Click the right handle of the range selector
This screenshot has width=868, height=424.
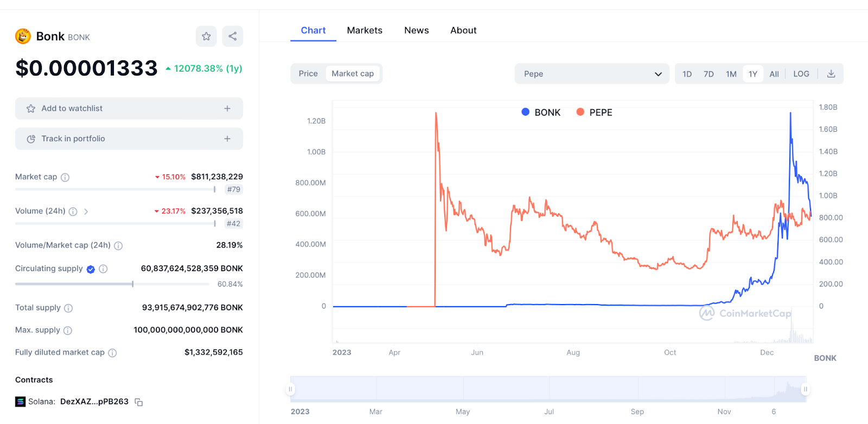coord(806,389)
